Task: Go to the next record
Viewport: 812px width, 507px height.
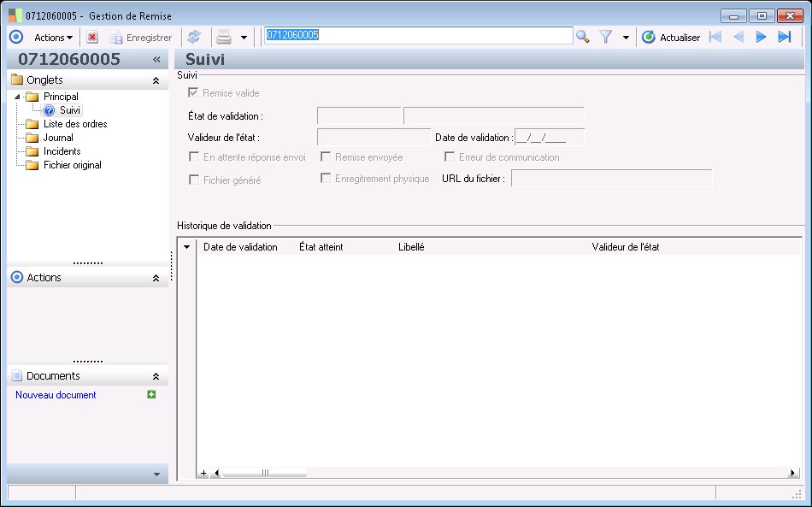Action: point(761,37)
